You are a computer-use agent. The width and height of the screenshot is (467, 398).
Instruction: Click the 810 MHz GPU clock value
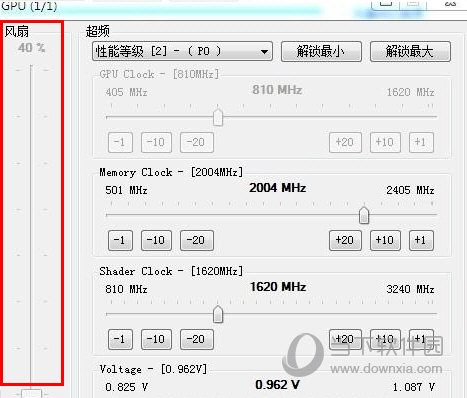point(277,90)
